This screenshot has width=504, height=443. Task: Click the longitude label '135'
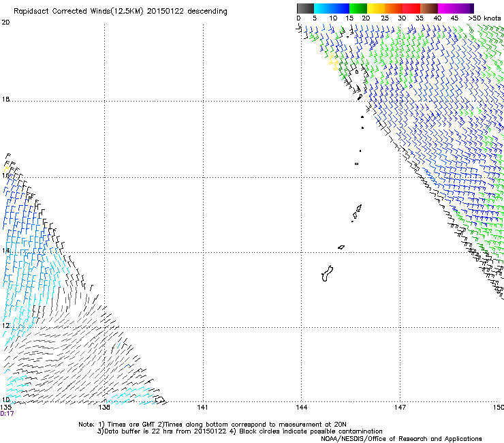pos(5,408)
